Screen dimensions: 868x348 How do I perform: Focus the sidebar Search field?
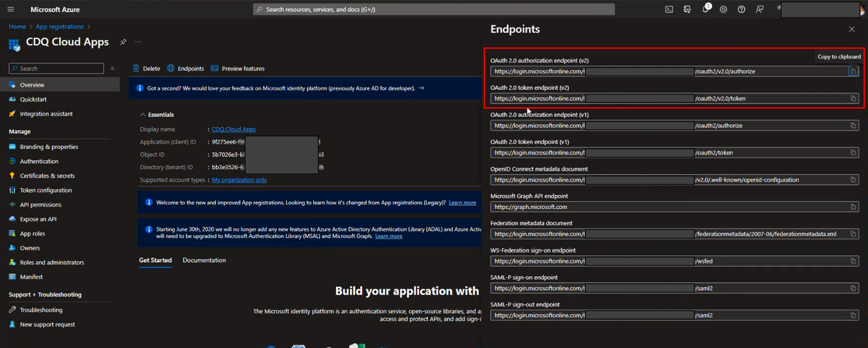coord(56,68)
